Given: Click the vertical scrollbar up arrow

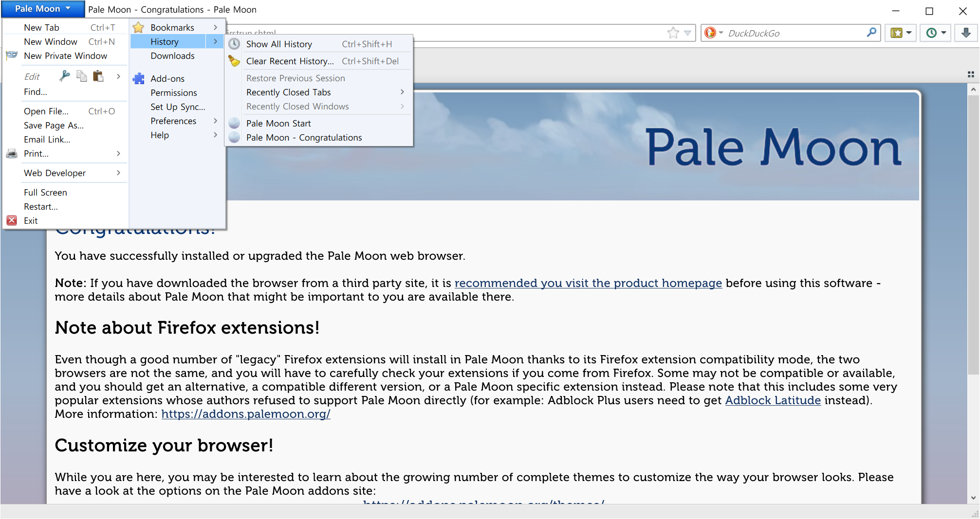Looking at the screenshot, I should click(973, 89).
